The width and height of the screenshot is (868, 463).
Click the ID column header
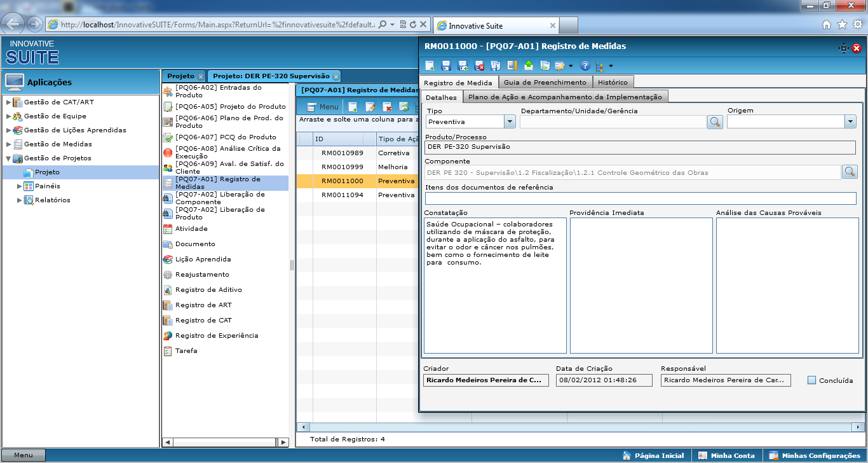point(344,139)
